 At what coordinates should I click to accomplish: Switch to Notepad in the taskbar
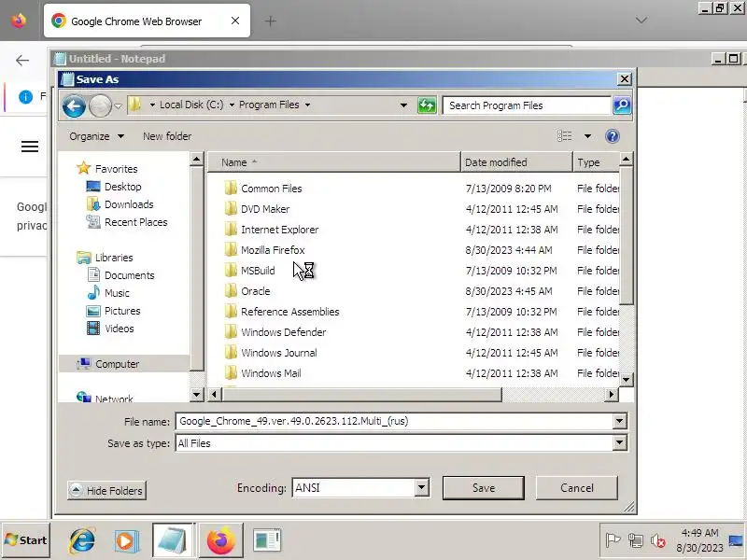tap(173, 540)
